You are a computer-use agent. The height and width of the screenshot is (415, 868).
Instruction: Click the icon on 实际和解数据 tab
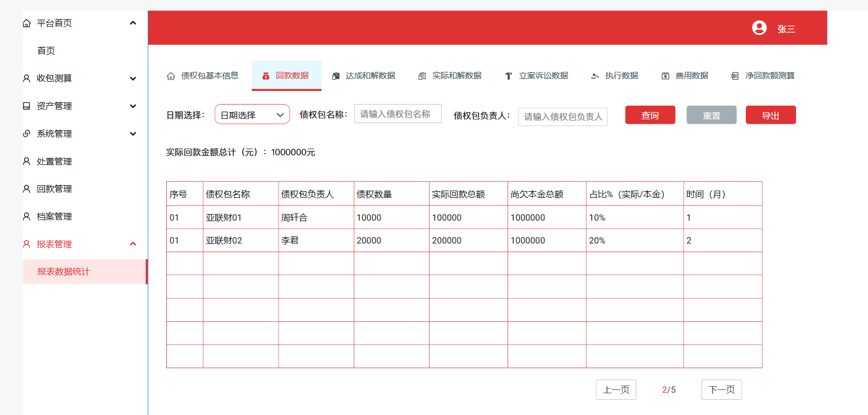click(422, 76)
